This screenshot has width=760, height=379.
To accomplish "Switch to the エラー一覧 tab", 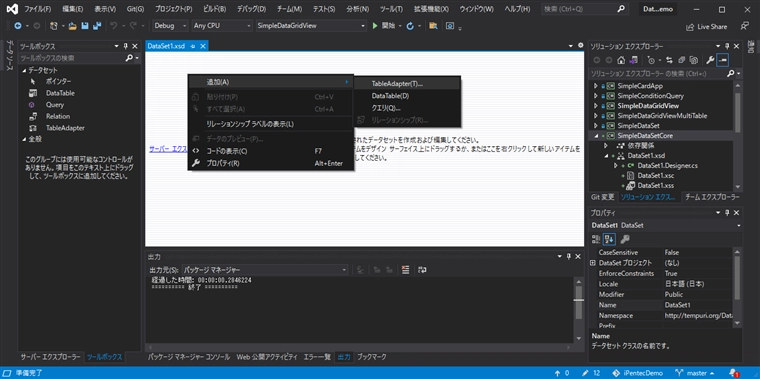I will coord(317,357).
